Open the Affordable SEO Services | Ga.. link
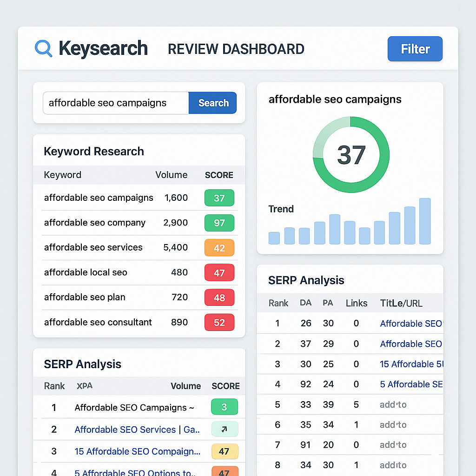476x476 pixels. (138, 429)
